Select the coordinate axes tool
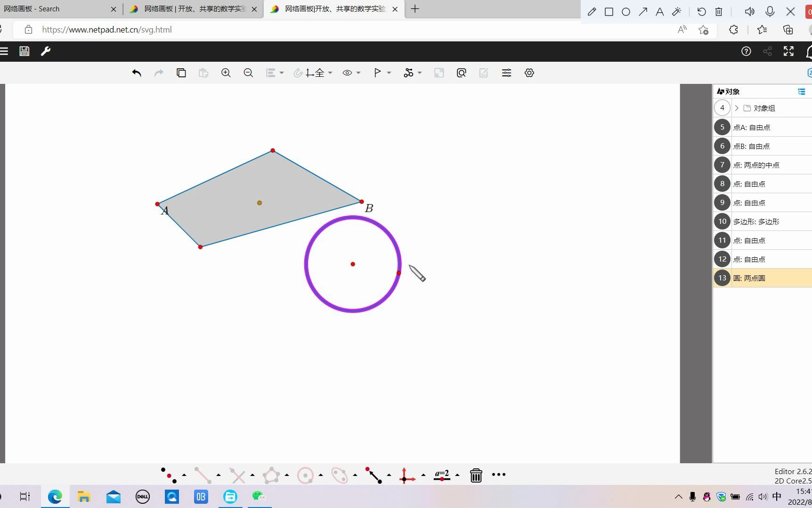Viewport: 812px width, 508px height. [407, 475]
